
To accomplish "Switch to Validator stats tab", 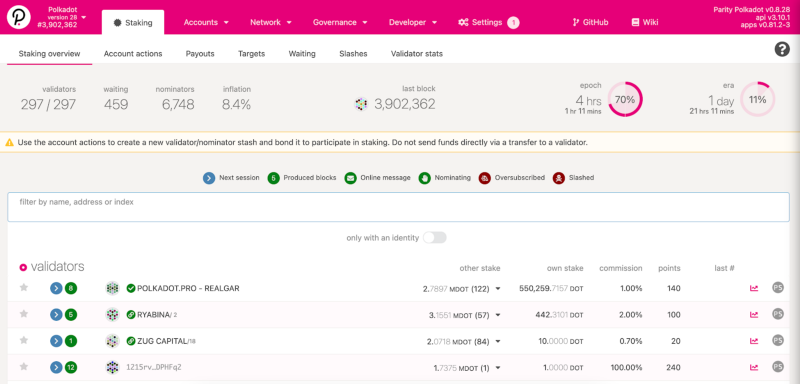I will [x=417, y=54].
